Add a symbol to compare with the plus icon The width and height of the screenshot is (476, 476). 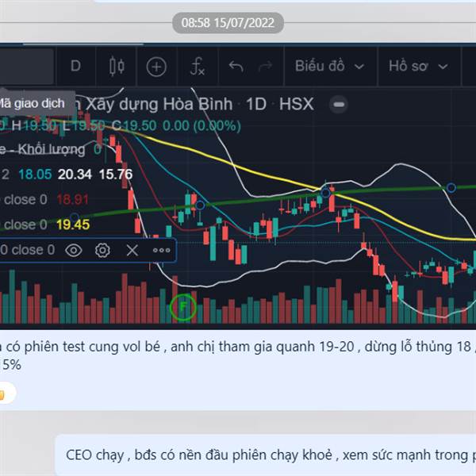156,67
